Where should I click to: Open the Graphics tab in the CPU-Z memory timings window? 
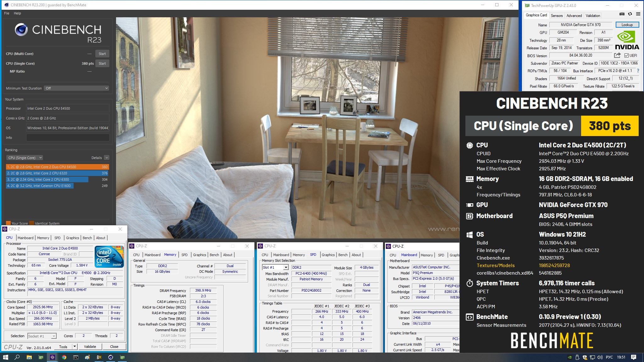coord(200,255)
